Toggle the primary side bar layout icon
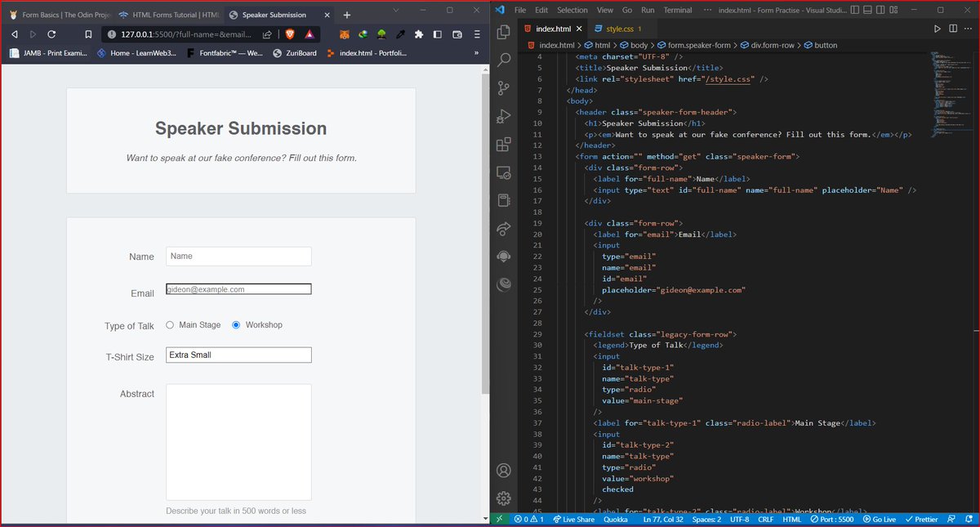Screen dimensions: 980x527 coord(855,10)
